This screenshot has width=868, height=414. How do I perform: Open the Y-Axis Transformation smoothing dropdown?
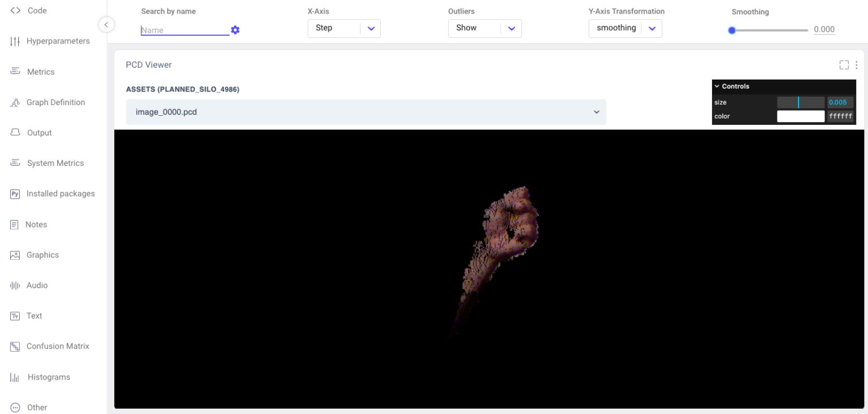(x=652, y=28)
